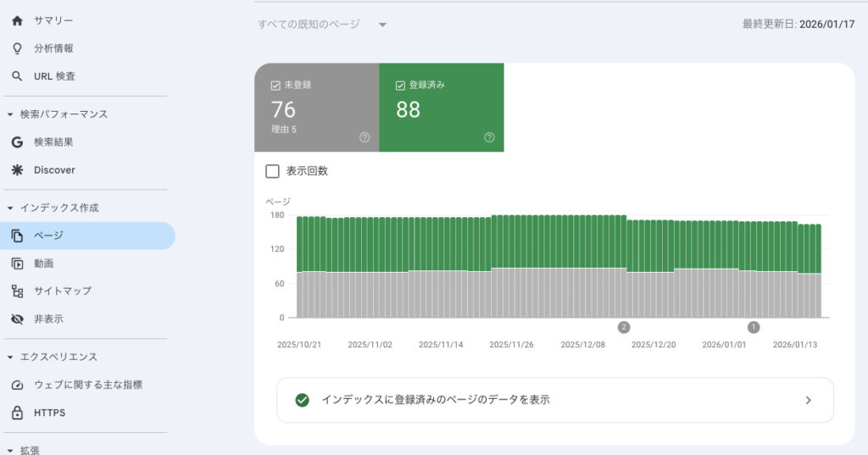Click the Google G icon for 検索結果

(x=17, y=142)
